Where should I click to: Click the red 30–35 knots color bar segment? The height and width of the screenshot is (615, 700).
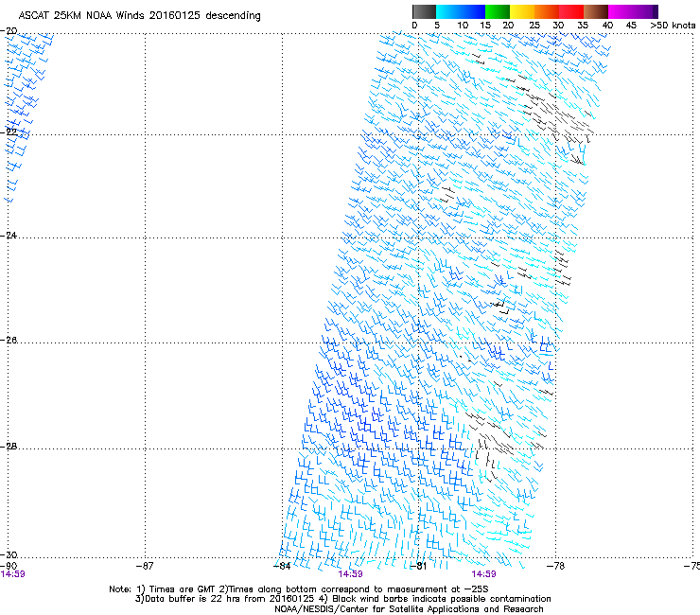click(x=571, y=11)
